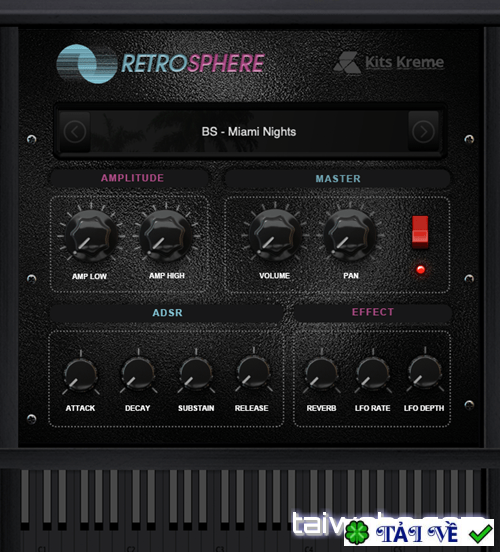
Task: Click the LFO DEPTH label
Action: tap(424, 408)
